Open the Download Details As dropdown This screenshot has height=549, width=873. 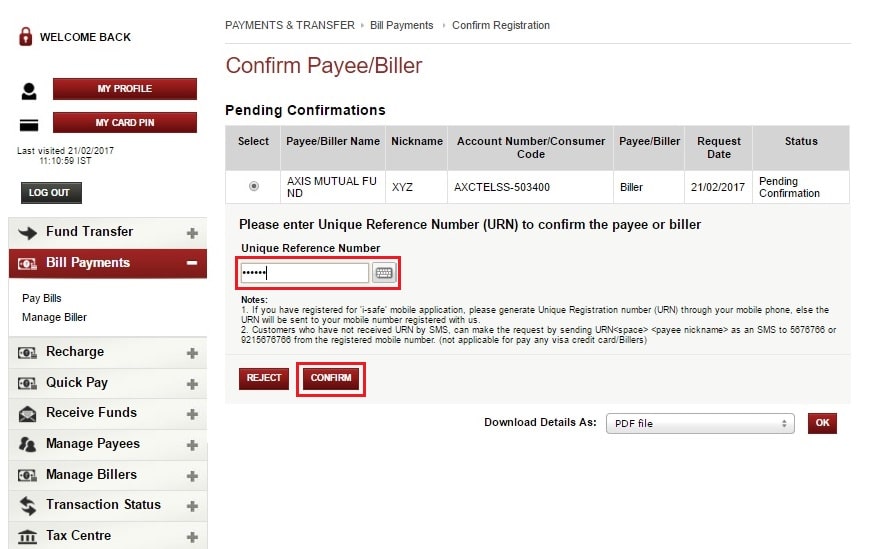tap(699, 423)
